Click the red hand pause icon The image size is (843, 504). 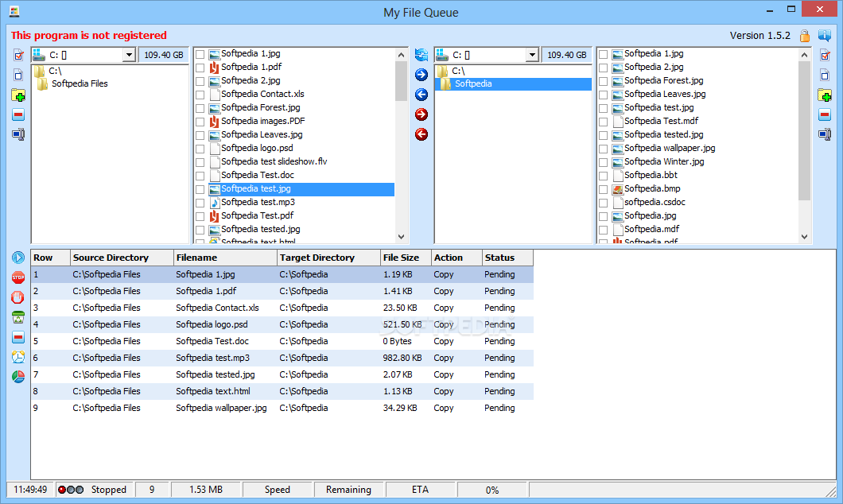tap(18, 297)
